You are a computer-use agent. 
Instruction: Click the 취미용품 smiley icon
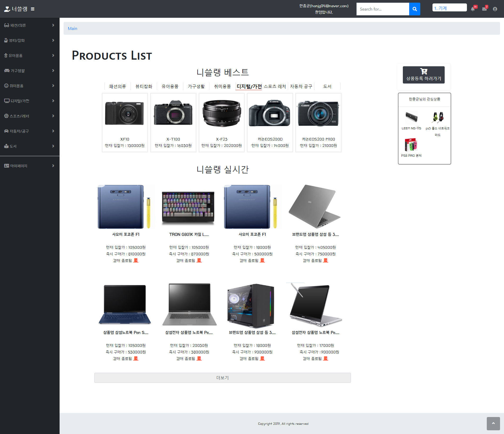[6, 86]
